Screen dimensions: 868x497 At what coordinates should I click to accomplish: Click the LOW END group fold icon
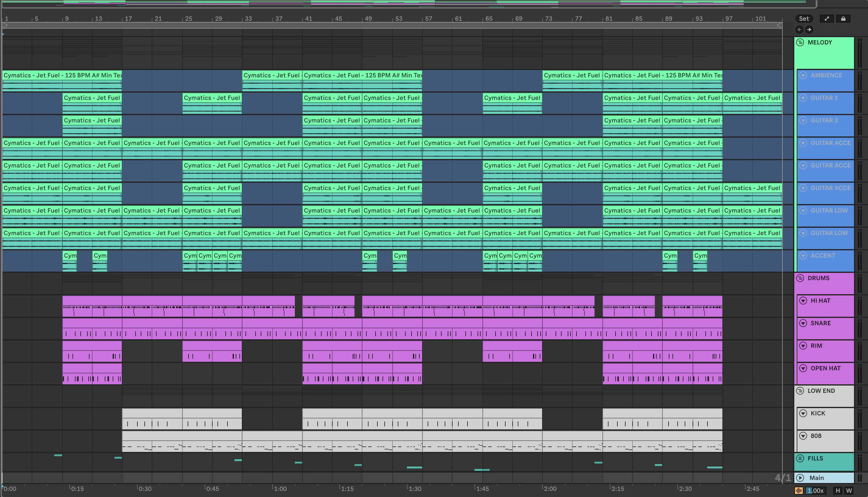[x=800, y=391]
